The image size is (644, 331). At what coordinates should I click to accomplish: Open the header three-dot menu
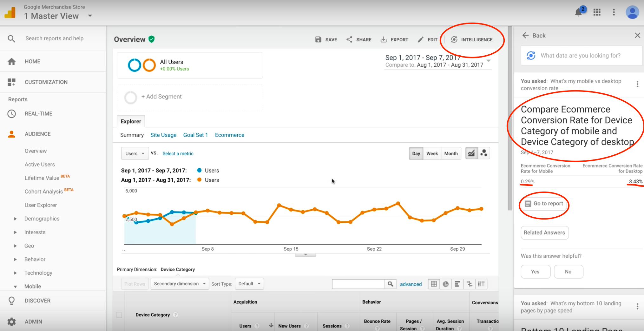(x=614, y=12)
